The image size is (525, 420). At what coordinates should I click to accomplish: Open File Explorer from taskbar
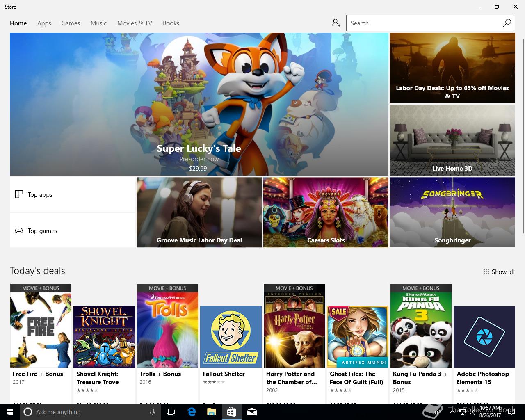[211, 412]
